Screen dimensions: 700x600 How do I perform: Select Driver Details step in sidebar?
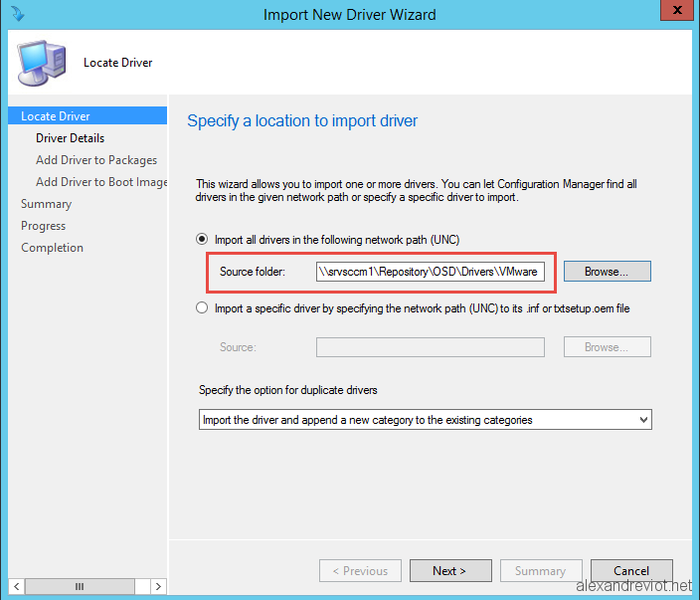tap(70, 138)
